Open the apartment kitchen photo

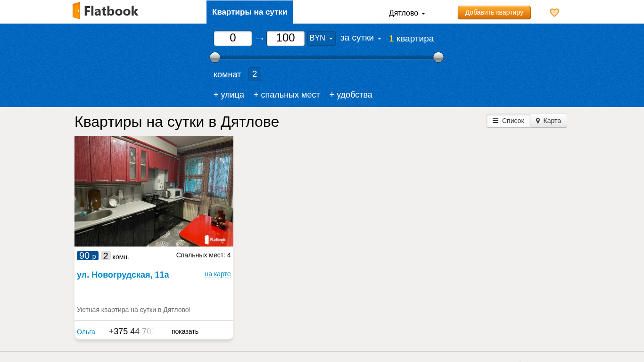pyautogui.click(x=154, y=191)
